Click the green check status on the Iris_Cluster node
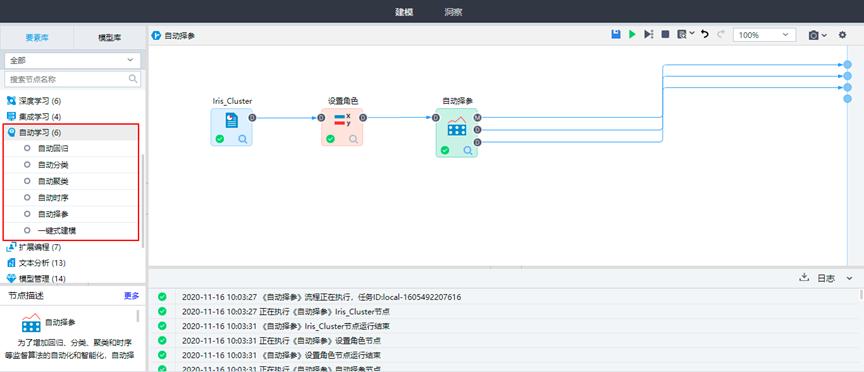Image resolution: width=864 pixels, height=372 pixels. point(220,139)
